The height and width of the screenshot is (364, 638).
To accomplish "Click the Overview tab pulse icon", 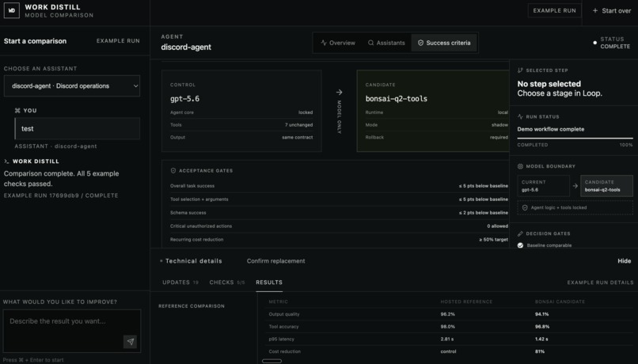I will [324, 43].
